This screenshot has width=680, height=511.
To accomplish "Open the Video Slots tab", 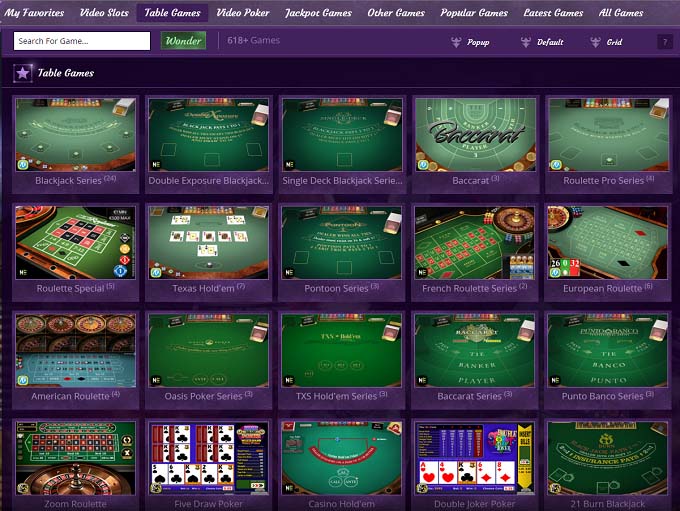I will click(x=104, y=13).
